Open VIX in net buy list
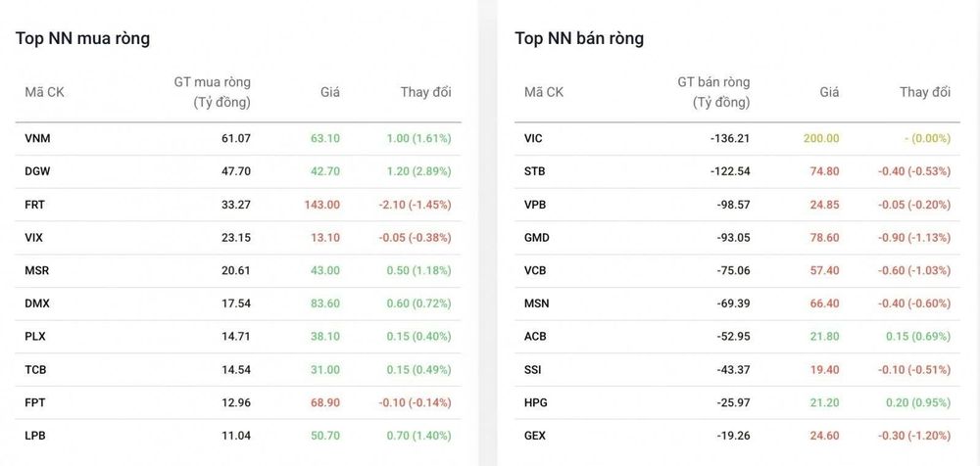 [x=34, y=237]
